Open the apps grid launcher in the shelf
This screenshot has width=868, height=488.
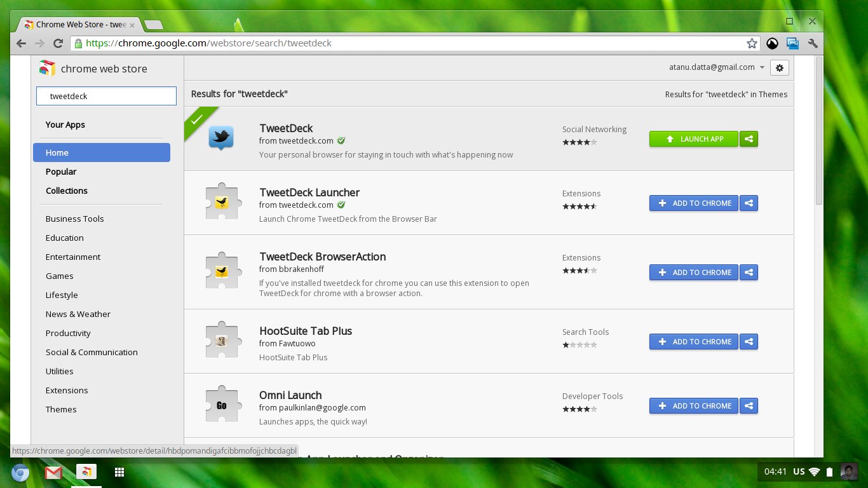pos(119,472)
